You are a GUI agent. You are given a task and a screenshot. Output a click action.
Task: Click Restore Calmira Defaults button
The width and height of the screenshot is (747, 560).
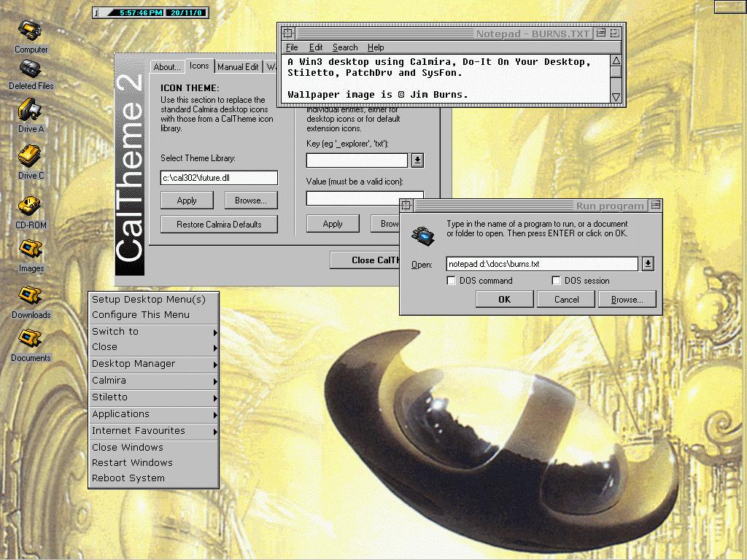click(x=219, y=225)
